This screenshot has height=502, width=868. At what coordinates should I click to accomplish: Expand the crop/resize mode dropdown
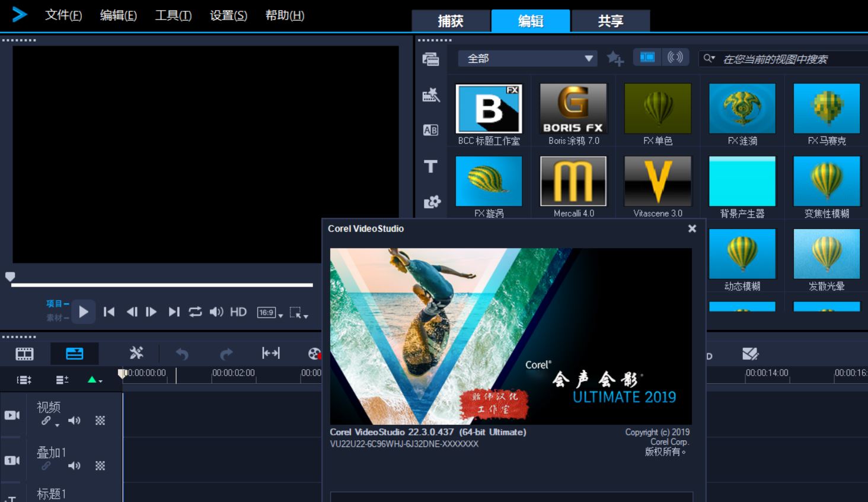pyautogui.click(x=298, y=313)
